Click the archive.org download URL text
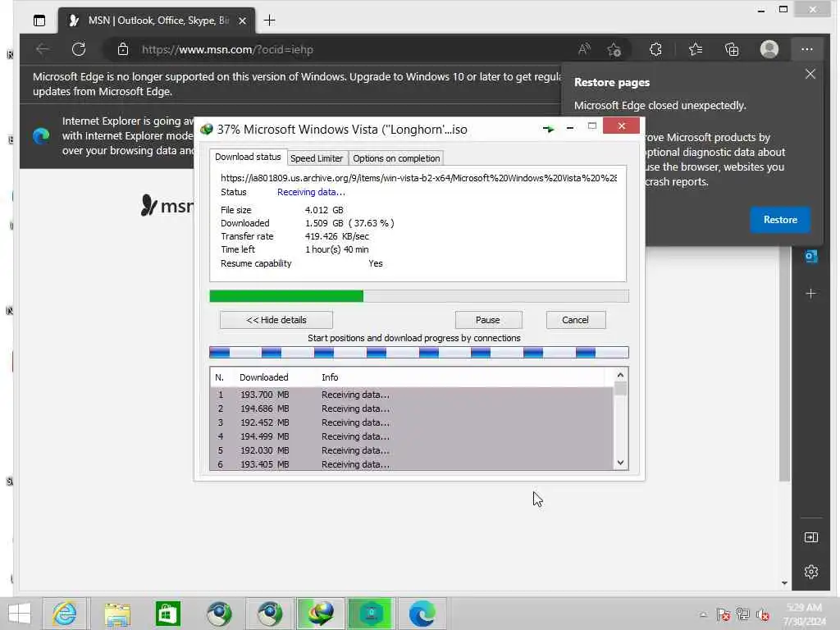 [419, 178]
